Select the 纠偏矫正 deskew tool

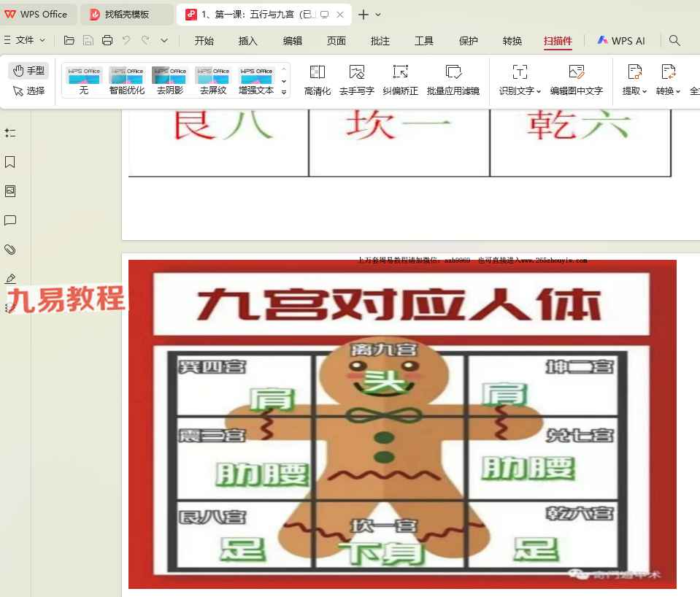click(400, 80)
